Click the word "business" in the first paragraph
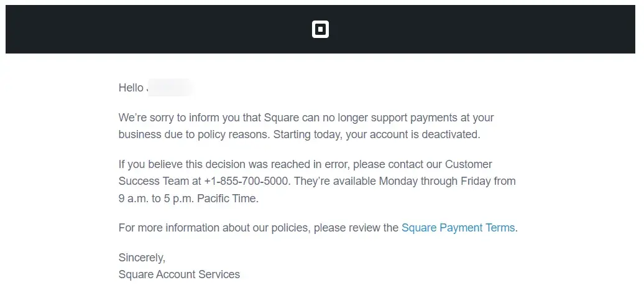The image size is (644, 290). 139,134
